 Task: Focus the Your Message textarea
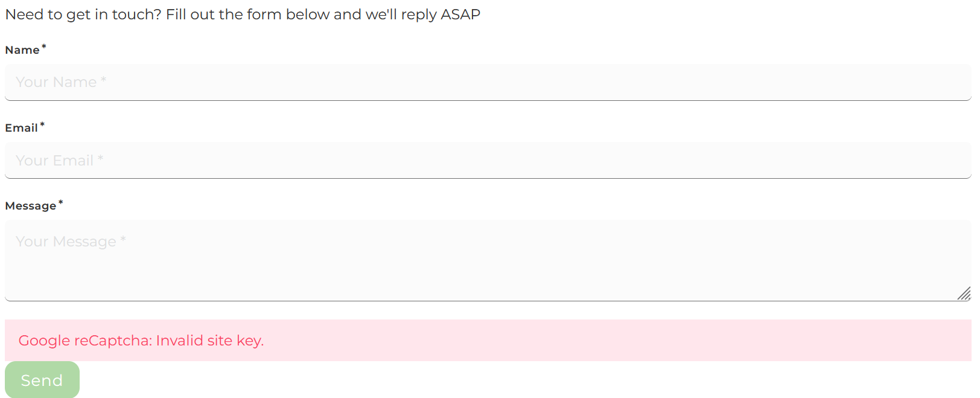pos(488,260)
